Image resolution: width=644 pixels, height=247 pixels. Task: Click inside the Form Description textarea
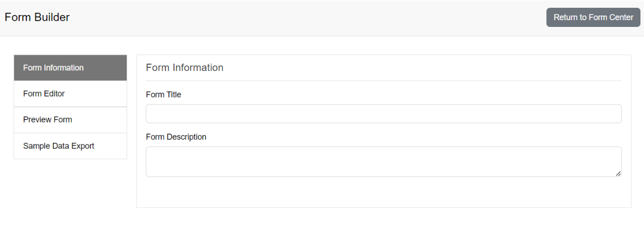pyautogui.click(x=384, y=162)
